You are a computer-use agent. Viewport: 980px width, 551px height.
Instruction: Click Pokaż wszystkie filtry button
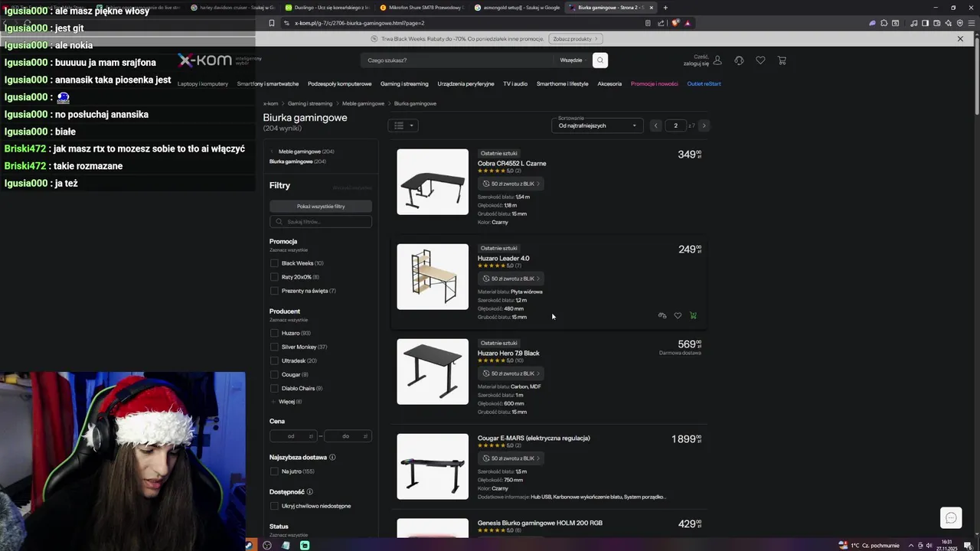(x=321, y=206)
